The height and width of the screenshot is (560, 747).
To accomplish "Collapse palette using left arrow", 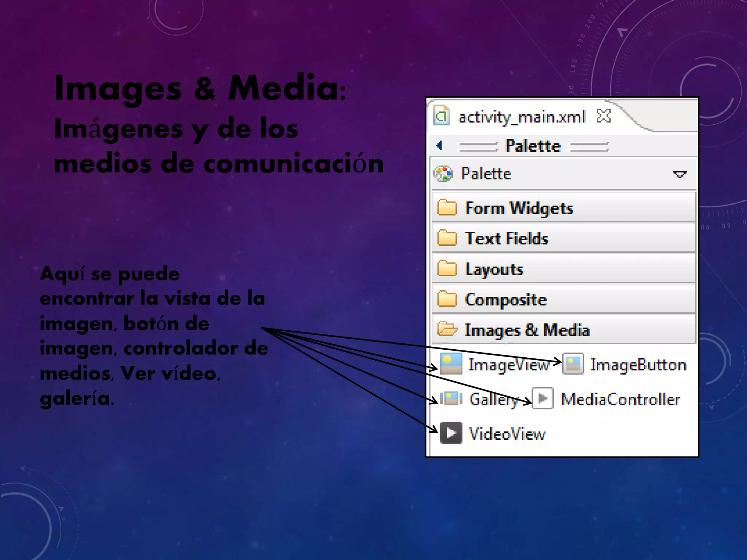I will tap(440, 145).
